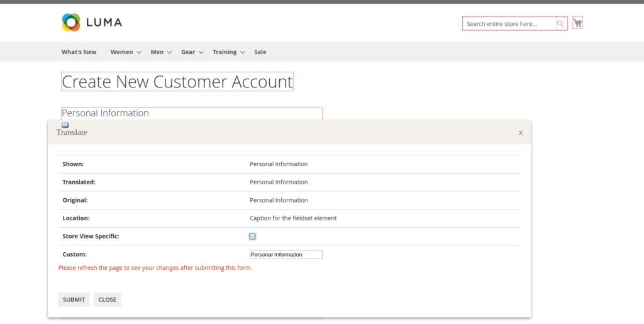Select the Create New Customer Account heading
The height and width of the screenshot is (324, 644).
[x=177, y=82]
